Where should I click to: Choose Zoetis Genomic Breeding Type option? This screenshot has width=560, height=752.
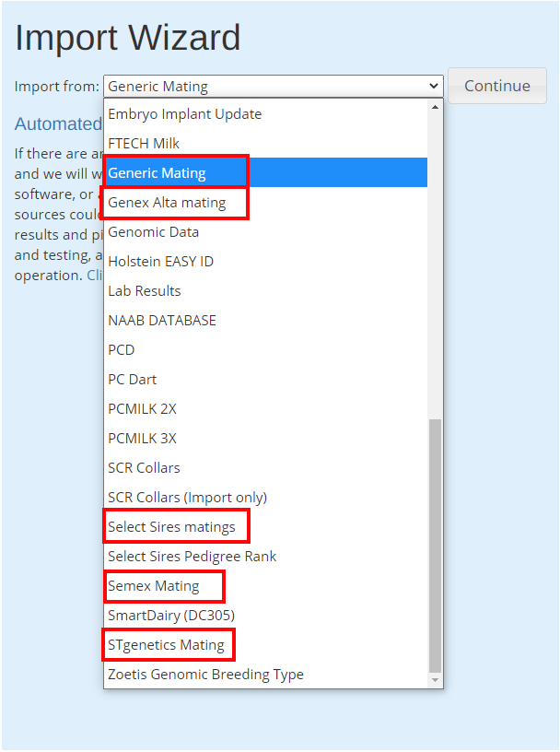click(x=265, y=675)
